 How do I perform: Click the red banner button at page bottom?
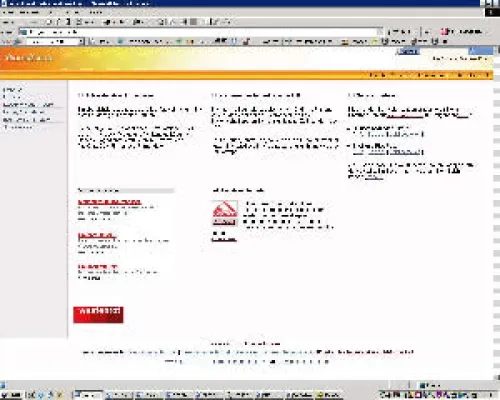click(98, 315)
